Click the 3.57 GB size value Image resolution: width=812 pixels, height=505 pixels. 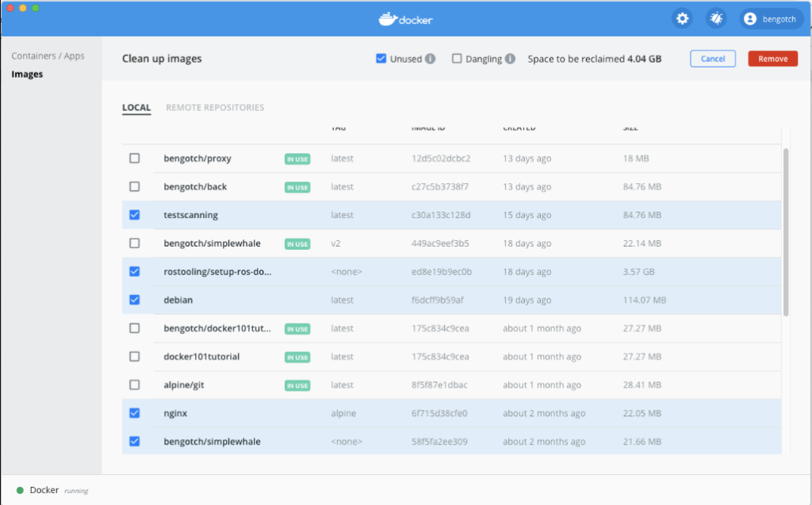pyautogui.click(x=638, y=271)
